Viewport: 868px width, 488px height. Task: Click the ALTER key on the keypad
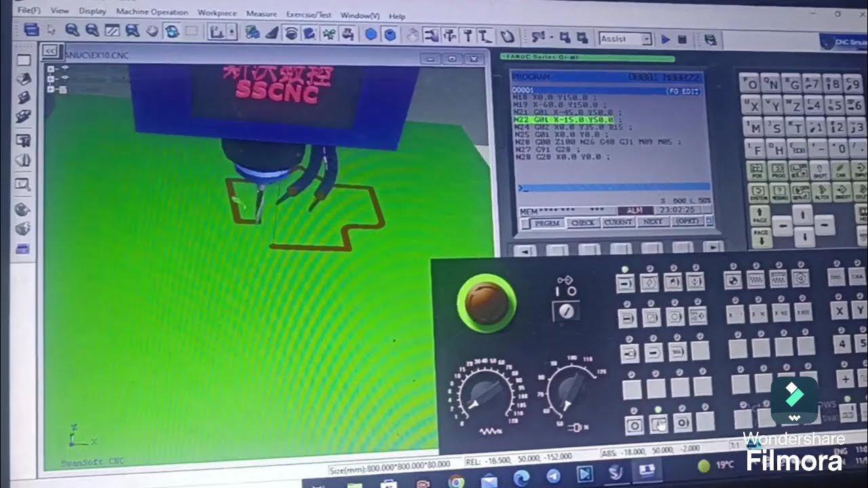(x=821, y=192)
